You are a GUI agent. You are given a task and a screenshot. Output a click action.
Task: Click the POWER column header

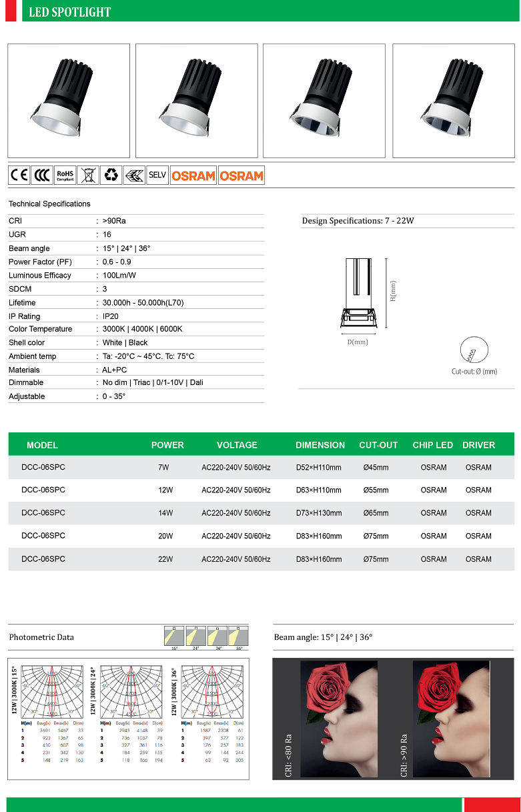167,445
